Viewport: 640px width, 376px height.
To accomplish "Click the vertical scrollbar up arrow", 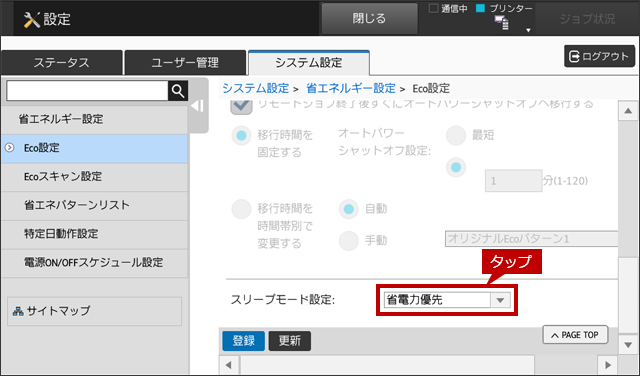I will 628,111.
